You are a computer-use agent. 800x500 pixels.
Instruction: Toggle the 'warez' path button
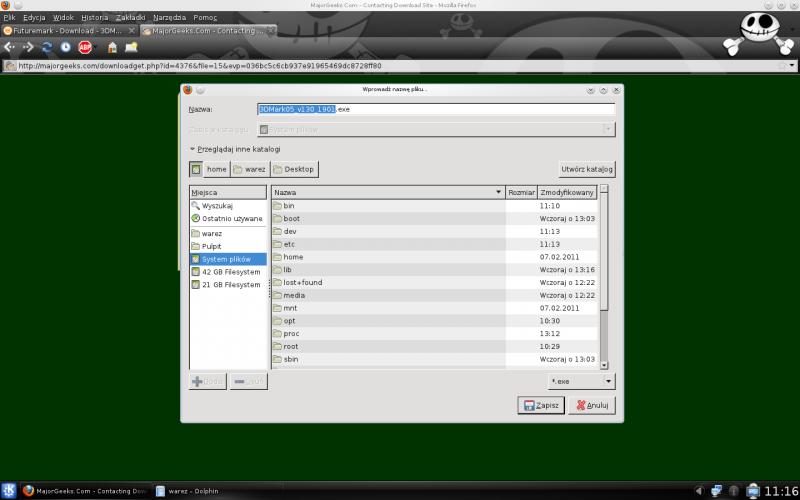tap(249, 169)
